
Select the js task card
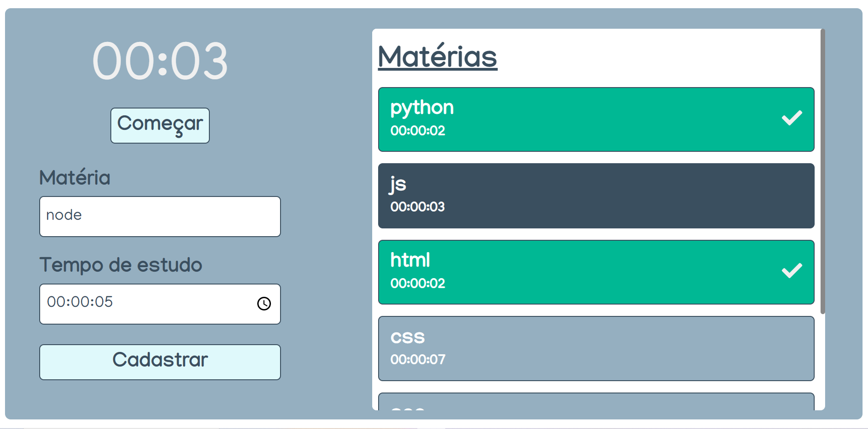coord(596,196)
